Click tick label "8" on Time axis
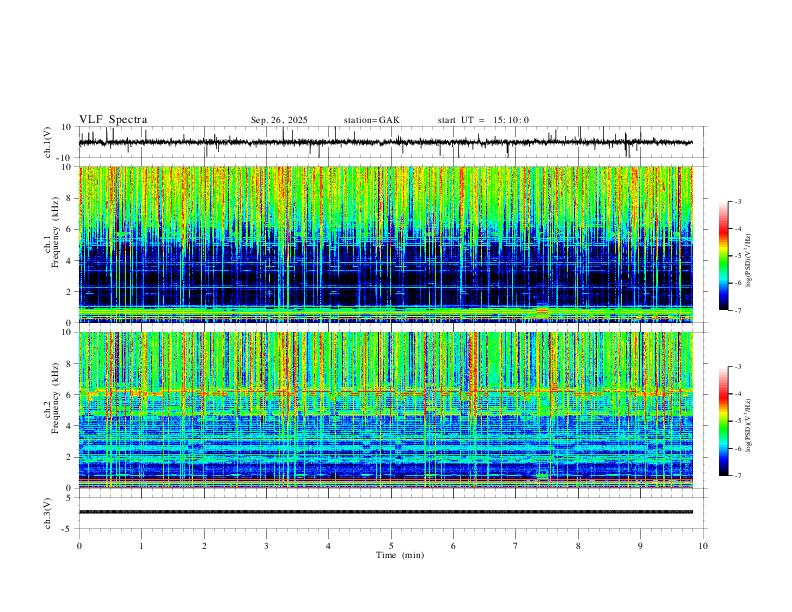 (578, 546)
